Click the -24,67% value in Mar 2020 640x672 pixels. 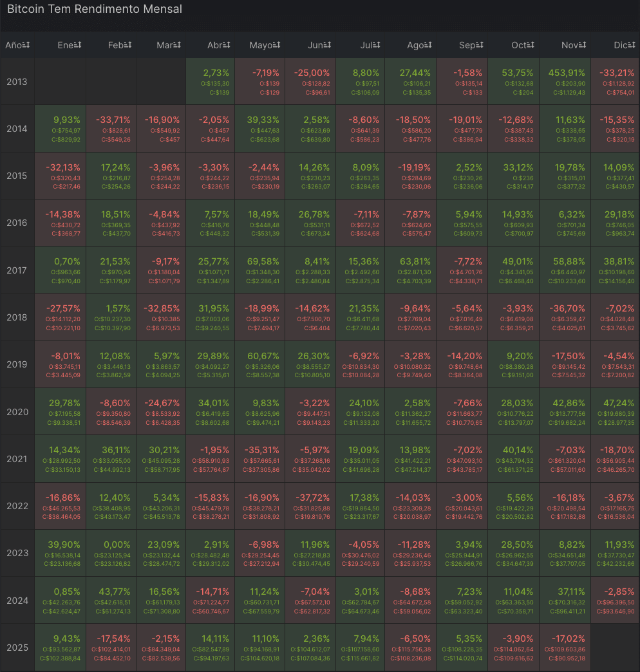click(162, 404)
